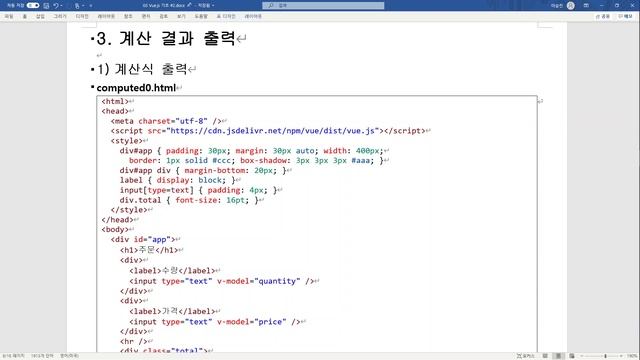Click the magnifier icon in search box
Screen dimensions: 640x360
[x=271, y=5]
